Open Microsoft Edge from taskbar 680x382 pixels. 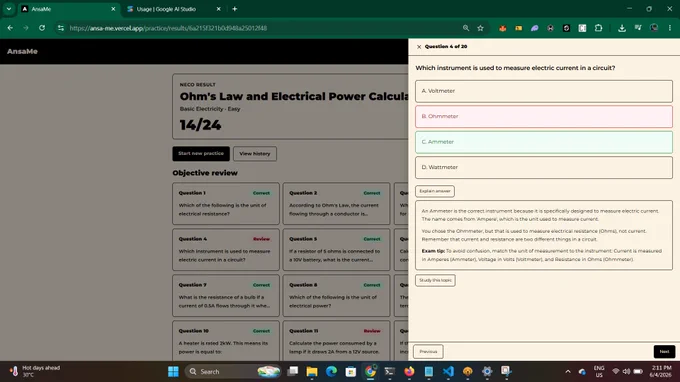point(331,372)
